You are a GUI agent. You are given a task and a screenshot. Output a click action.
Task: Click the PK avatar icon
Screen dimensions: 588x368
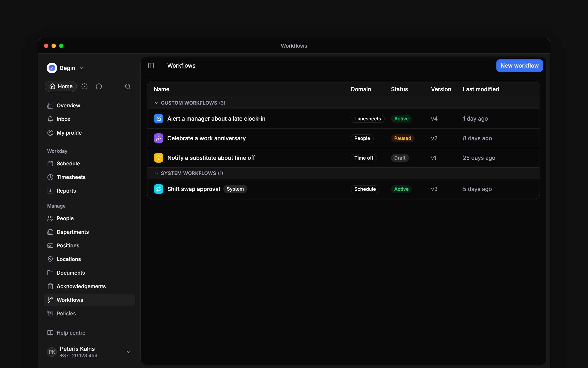point(52,352)
